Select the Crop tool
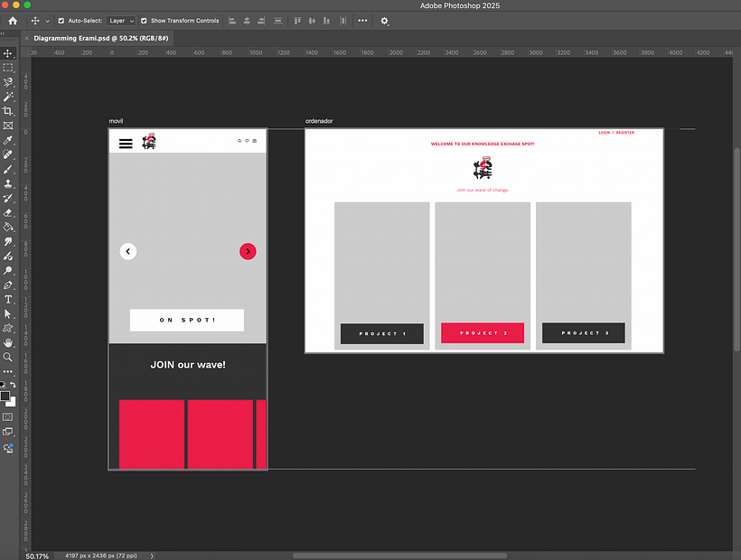The width and height of the screenshot is (741, 560). (8, 111)
